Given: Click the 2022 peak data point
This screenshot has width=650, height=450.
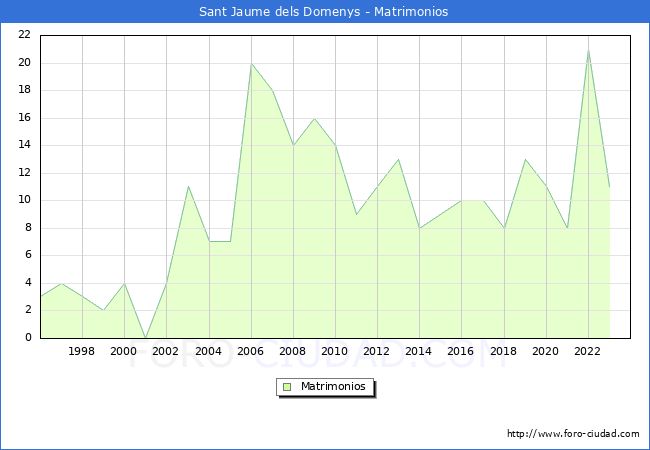Looking at the screenshot, I should click(588, 49).
